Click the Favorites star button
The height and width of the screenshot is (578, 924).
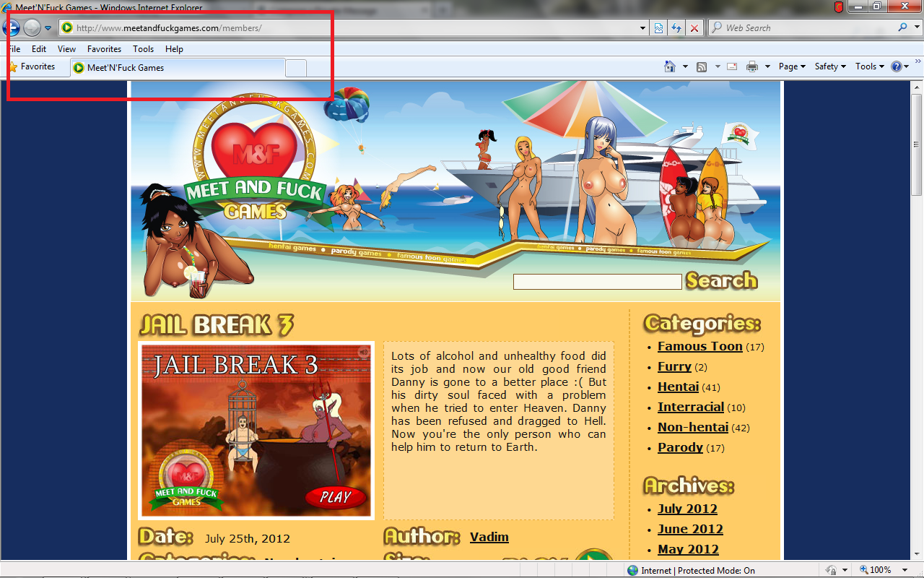[31, 66]
